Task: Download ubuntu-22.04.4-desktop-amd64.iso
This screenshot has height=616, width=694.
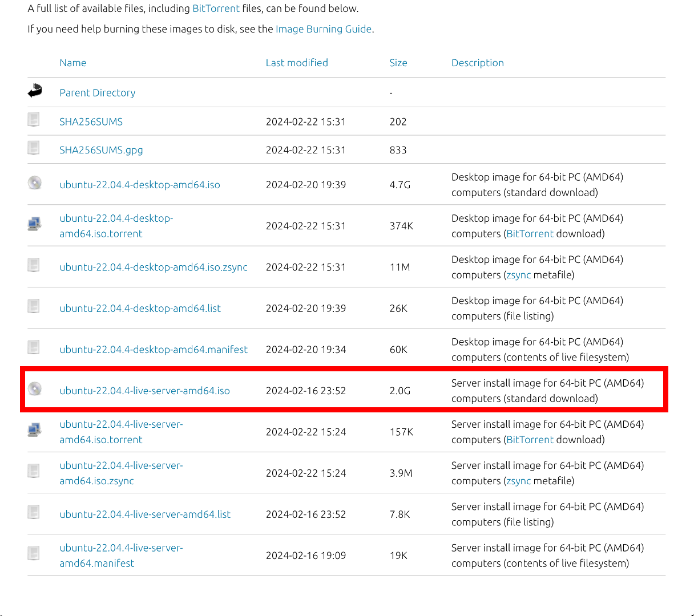Action: point(140,185)
